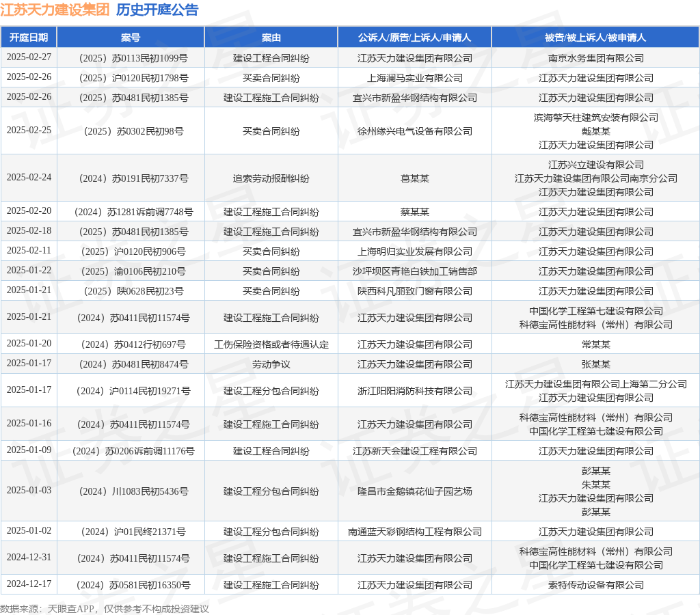Click plaintiff 徐州缘兴电气设备有限公司
The height and width of the screenshot is (615, 700).
[x=415, y=131]
